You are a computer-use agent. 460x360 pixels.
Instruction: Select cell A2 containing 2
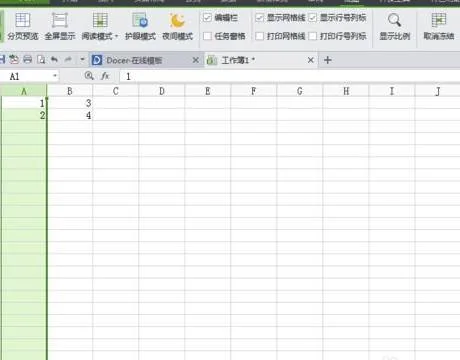[24, 115]
